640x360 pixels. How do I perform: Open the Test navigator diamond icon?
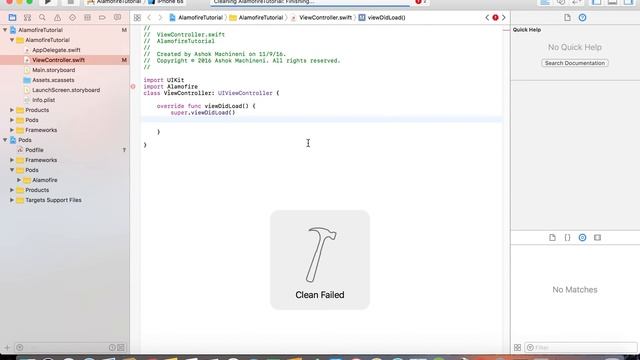tap(72, 18)
